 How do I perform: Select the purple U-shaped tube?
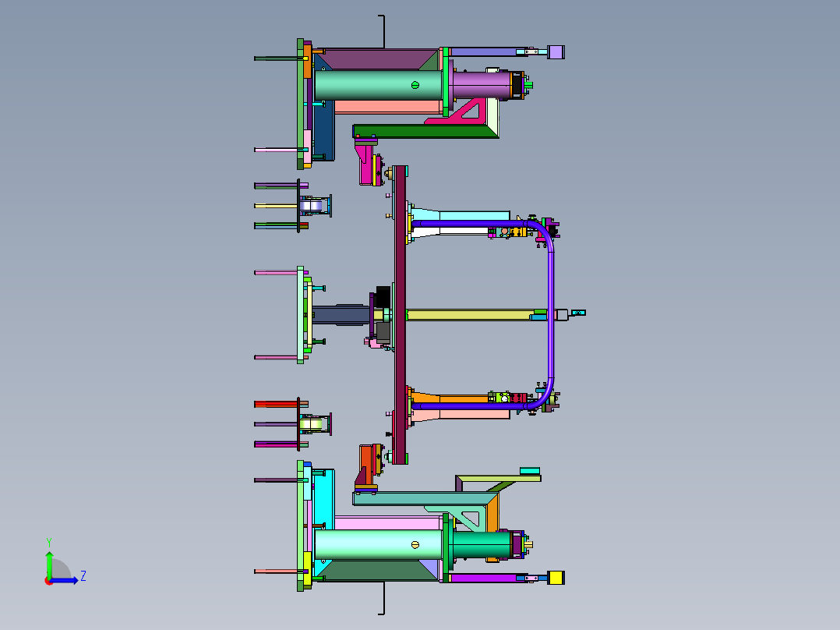[550, 315]
